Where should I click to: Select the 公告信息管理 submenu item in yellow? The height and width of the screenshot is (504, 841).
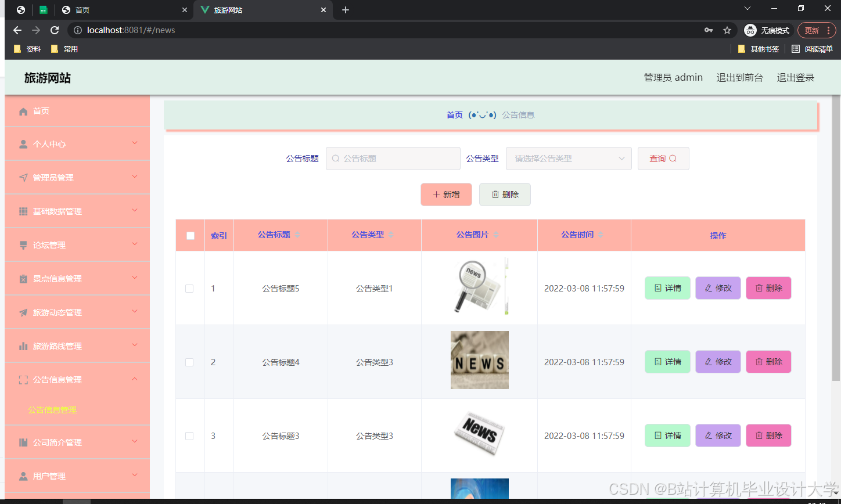click(x=52, y=410)
